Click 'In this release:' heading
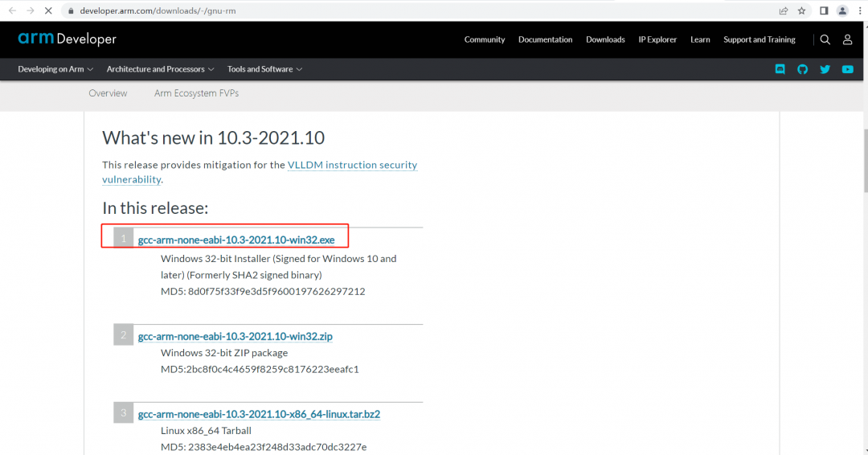Screen dimensions: 868x455 tap(155, 208)
